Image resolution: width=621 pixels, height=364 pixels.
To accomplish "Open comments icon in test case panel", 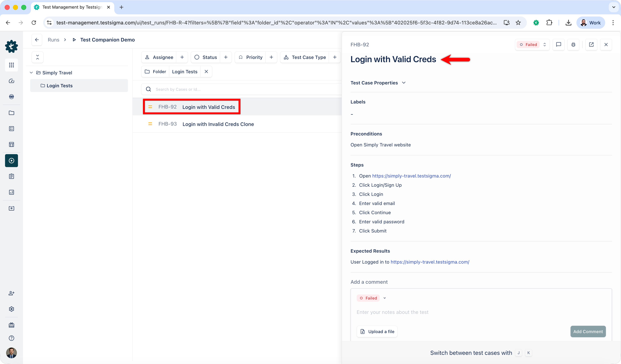I will (x=558, y=45).
